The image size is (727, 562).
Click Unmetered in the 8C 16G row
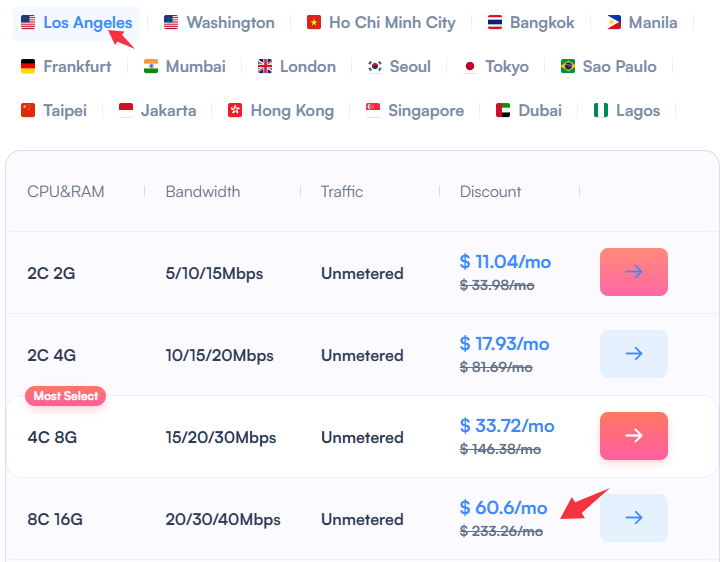(x=362, y=519)
